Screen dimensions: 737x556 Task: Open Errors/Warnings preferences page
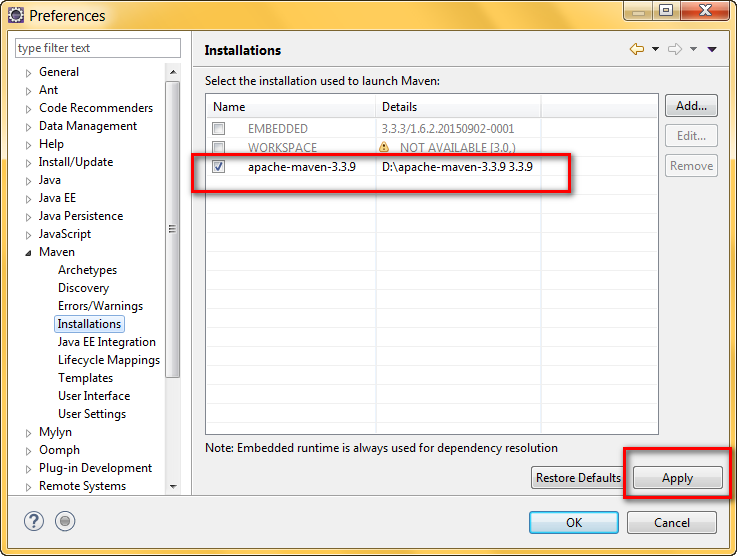coord(100,305)
